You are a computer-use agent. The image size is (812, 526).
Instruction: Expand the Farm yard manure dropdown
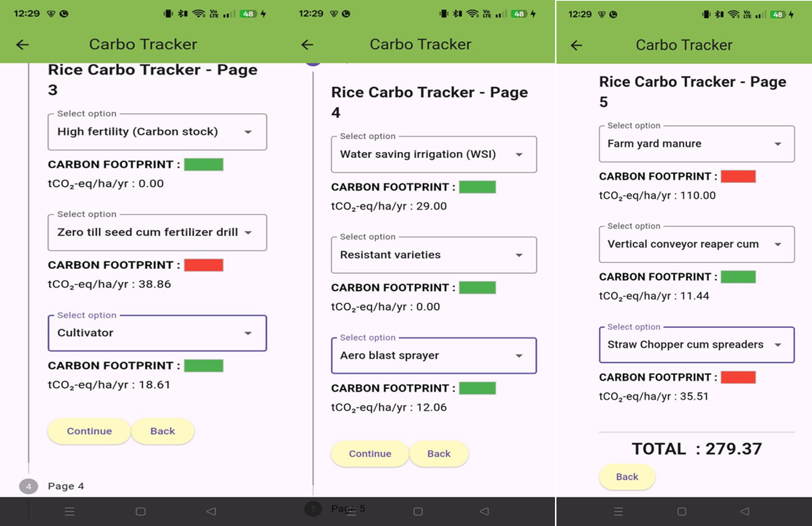click(x=696, y=144)
